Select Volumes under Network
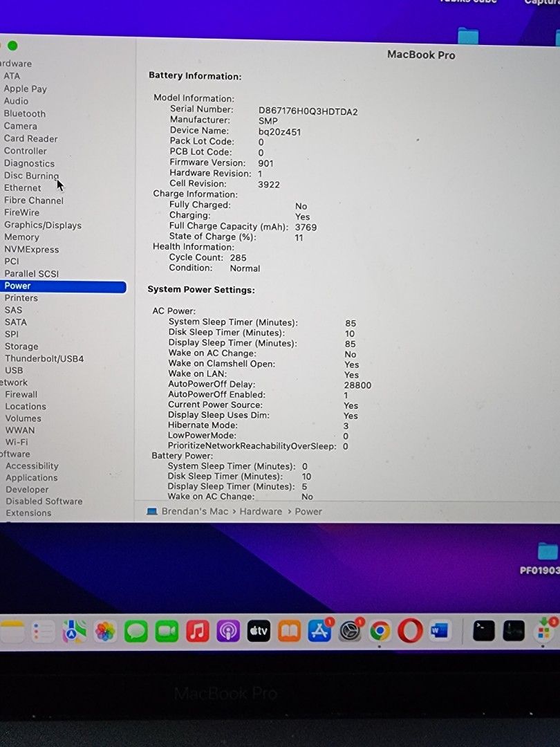This screenshot has width=560, height=747. tap(24, 418)
